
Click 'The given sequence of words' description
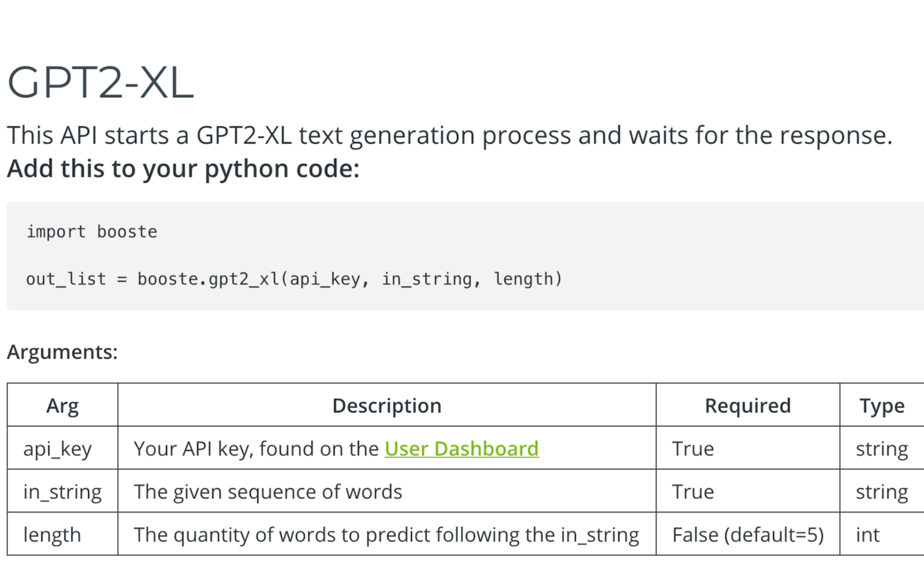tap(268, 492)
